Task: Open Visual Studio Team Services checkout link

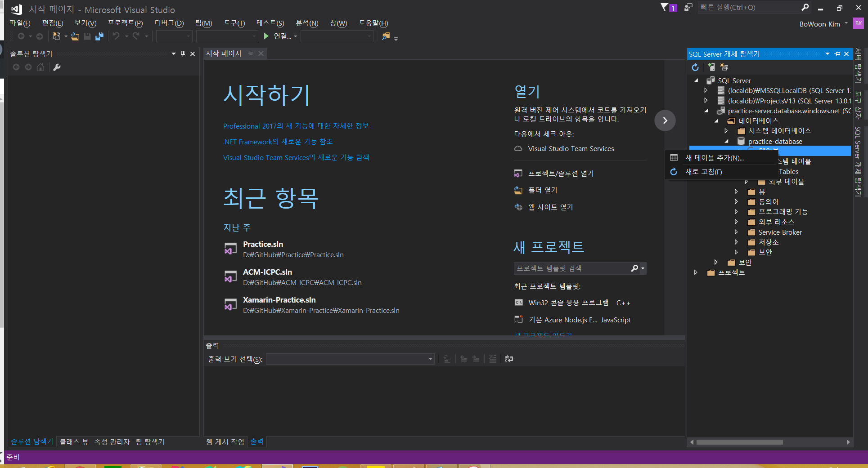Action: coord(571,148)
